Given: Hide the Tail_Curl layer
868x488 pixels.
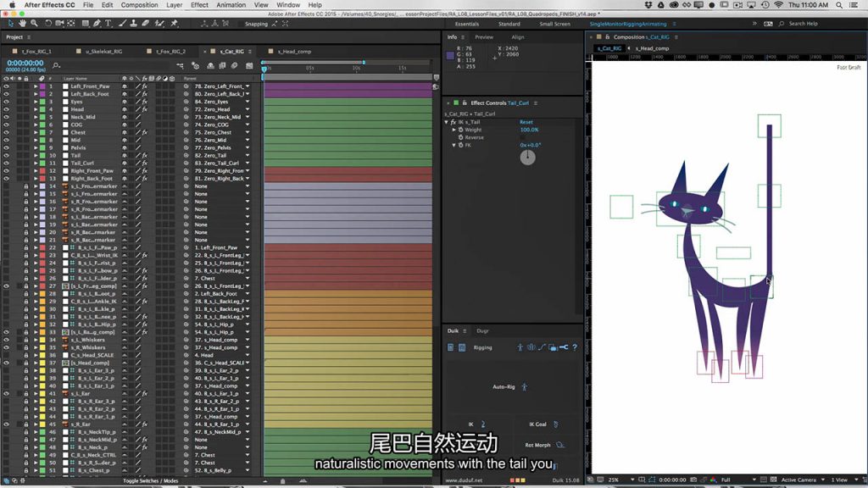Looking at the screenshot, I should (x=6, y=164).
